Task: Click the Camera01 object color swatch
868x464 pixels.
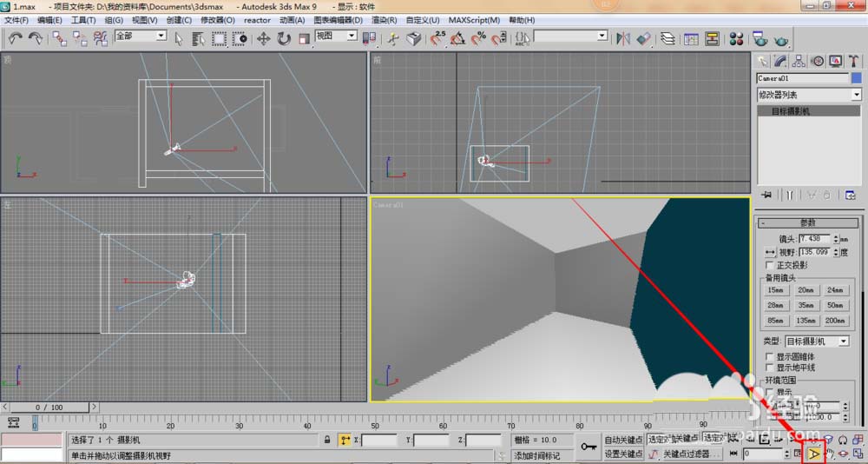Action: [856, 78]
